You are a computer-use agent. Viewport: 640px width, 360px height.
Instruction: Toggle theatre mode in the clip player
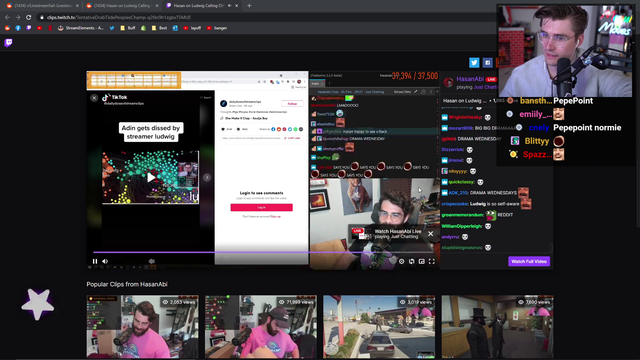[422, 261]
